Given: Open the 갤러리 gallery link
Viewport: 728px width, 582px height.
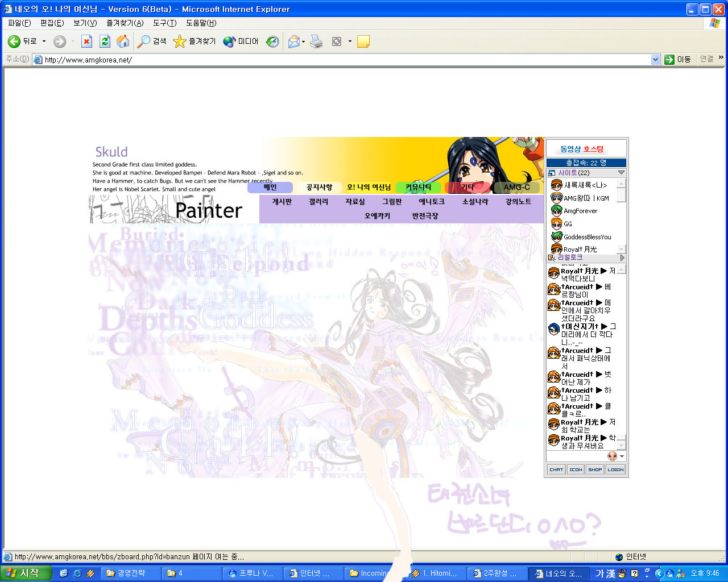Looking at the screenshot, I should point(318,202).
